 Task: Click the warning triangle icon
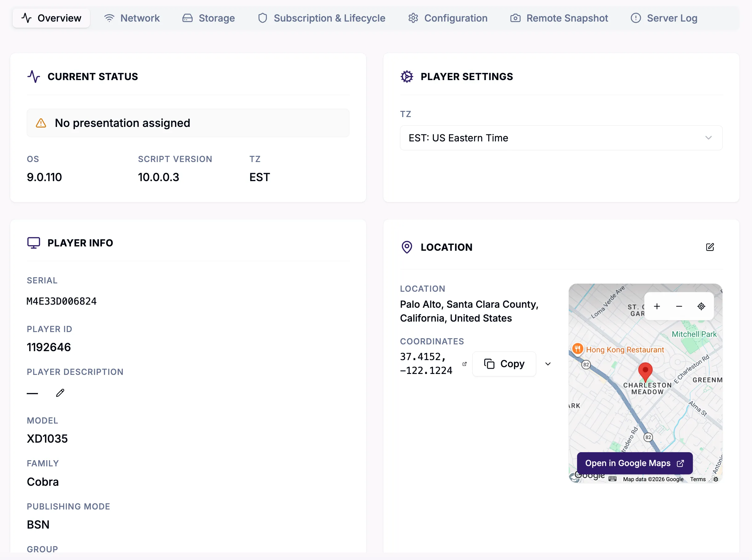[41, 123]
